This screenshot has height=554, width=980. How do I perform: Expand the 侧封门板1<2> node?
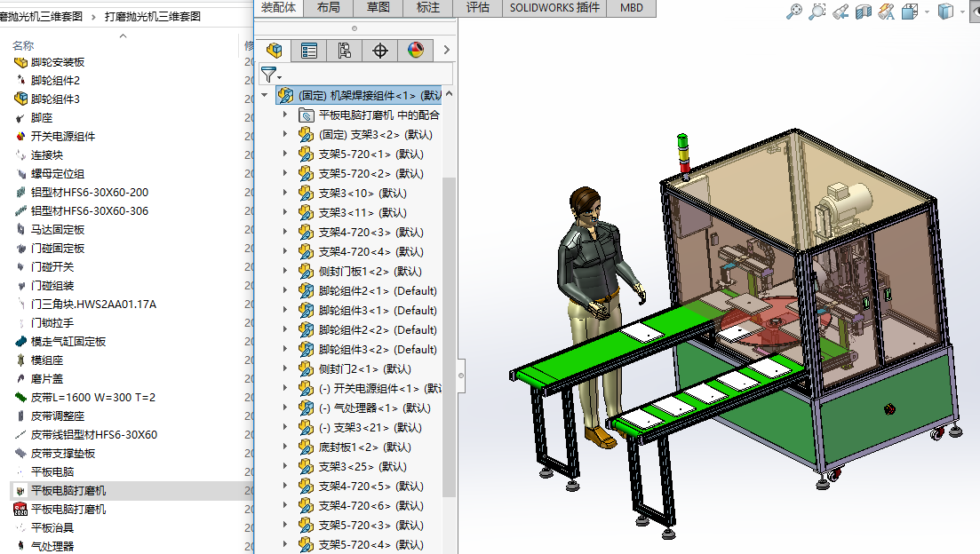click(x=285, y=271)
